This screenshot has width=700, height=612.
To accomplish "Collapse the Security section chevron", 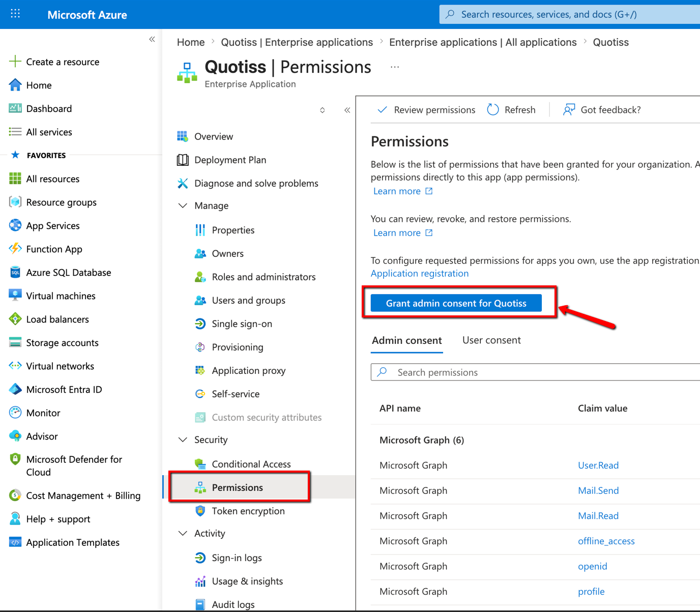I will pos(183,440).
